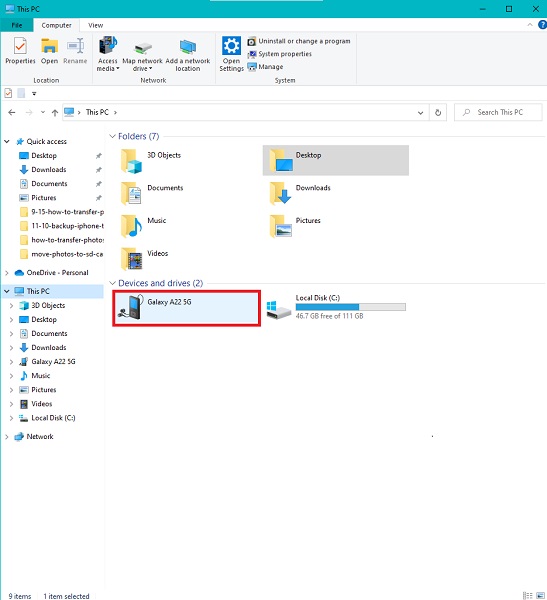This screenshot has height=600, width=547.
Task: Expand Galaxy A22 5G in the tree
Action: pos(11,362)
